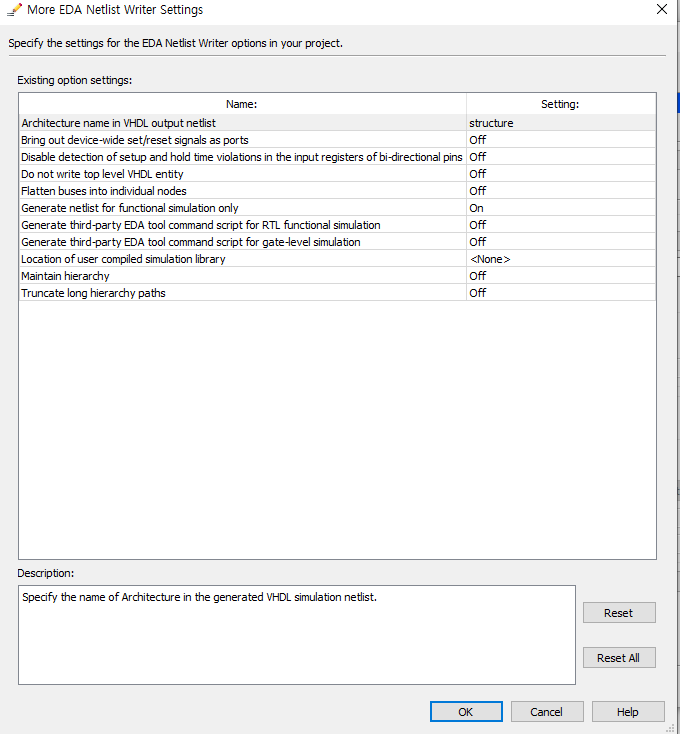Select the Architecture name in VHDL row
The image size is (680, 734).
click(x=118, y=123)
